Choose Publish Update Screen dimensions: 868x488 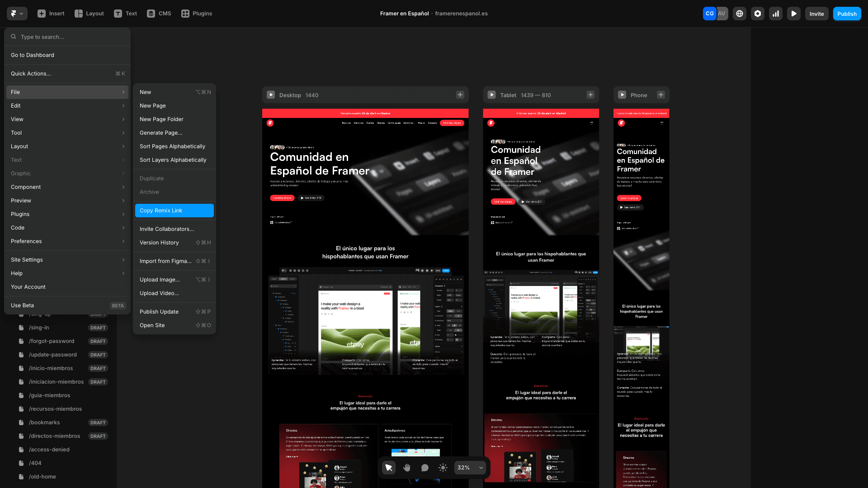(x=175, y=312)
